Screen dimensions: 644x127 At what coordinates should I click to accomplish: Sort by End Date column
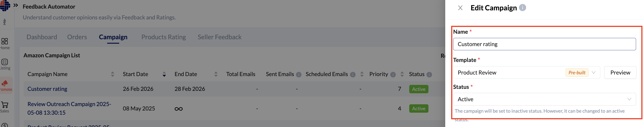pyautogui.click(x=216, y=74)
